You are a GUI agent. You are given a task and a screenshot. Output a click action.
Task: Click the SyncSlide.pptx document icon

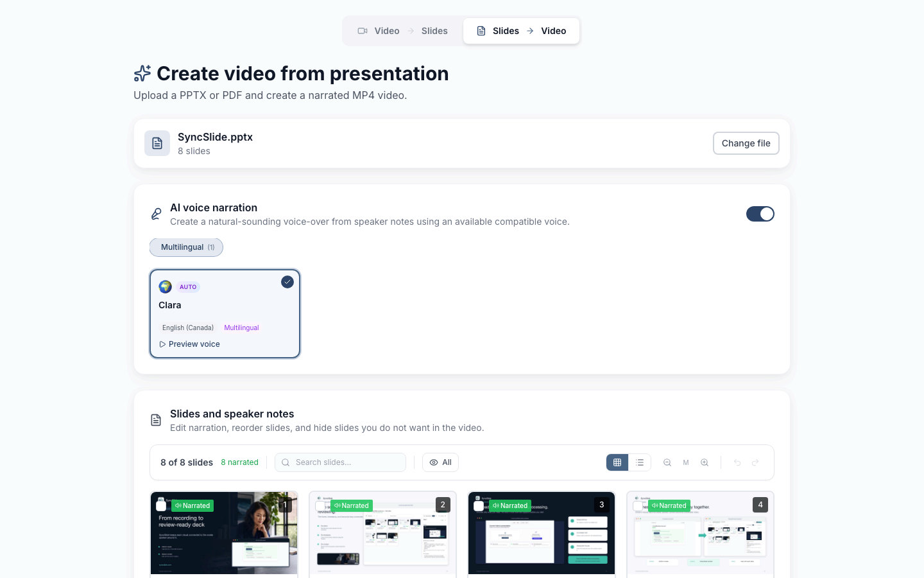[x=157, y=143]
